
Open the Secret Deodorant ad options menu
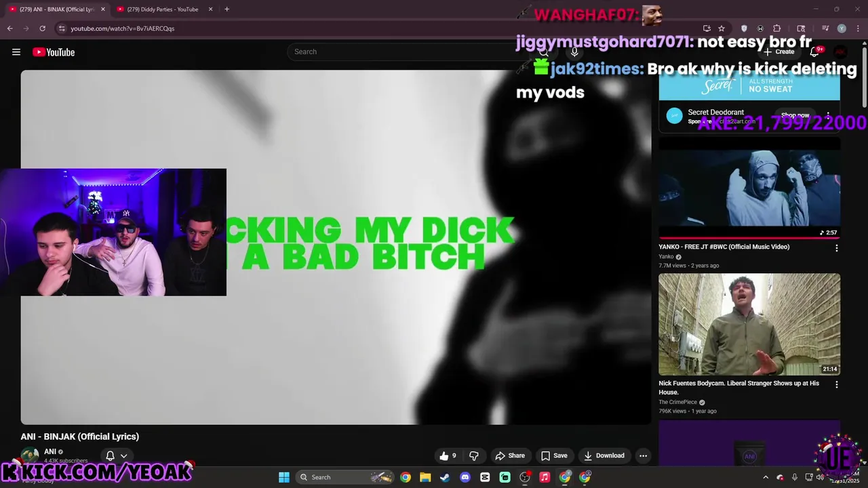click(828, 115)
